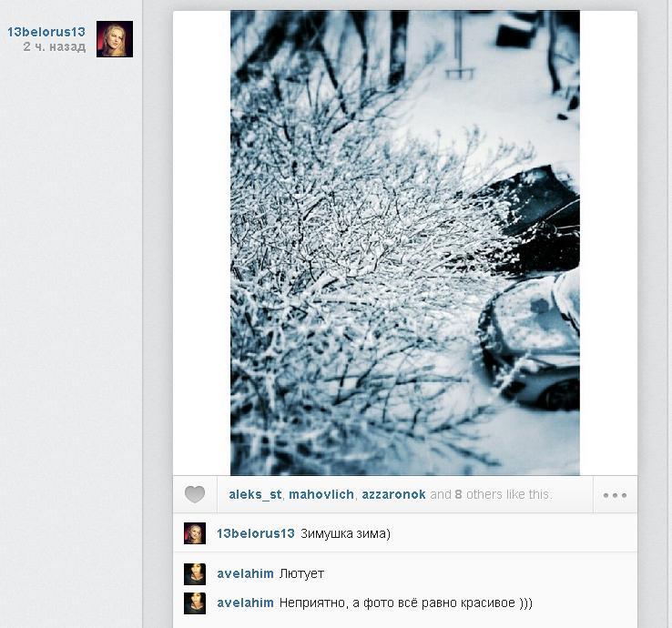672x628 pixels.
Task: Open the avelahim username on the 'Неприятно' comment
Action: pos(245,603)
